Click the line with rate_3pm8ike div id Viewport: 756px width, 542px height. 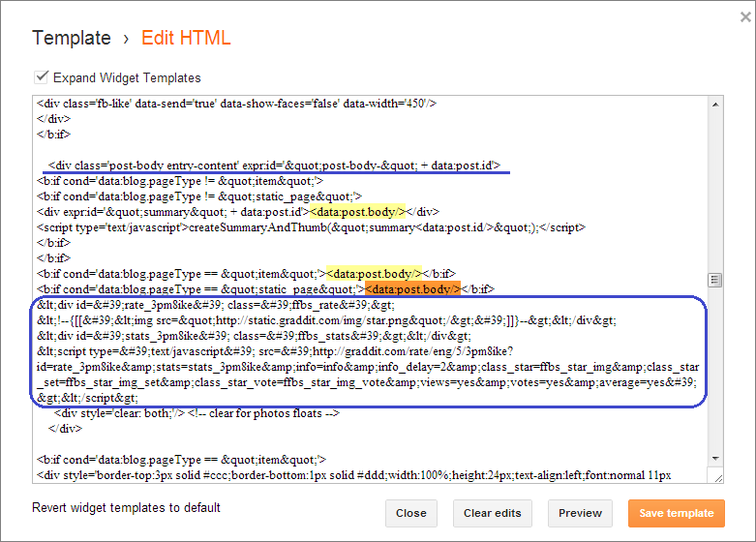[x=216, y=305]
